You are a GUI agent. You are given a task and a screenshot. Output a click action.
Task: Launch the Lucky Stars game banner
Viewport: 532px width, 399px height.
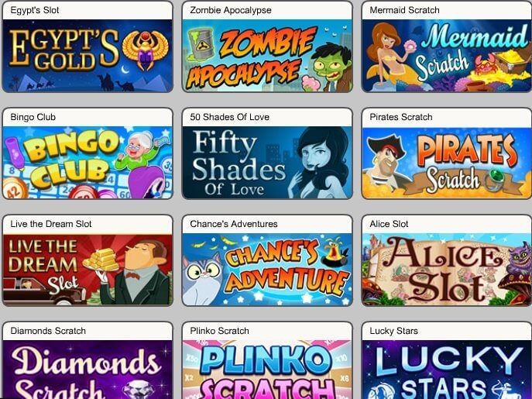447,370
